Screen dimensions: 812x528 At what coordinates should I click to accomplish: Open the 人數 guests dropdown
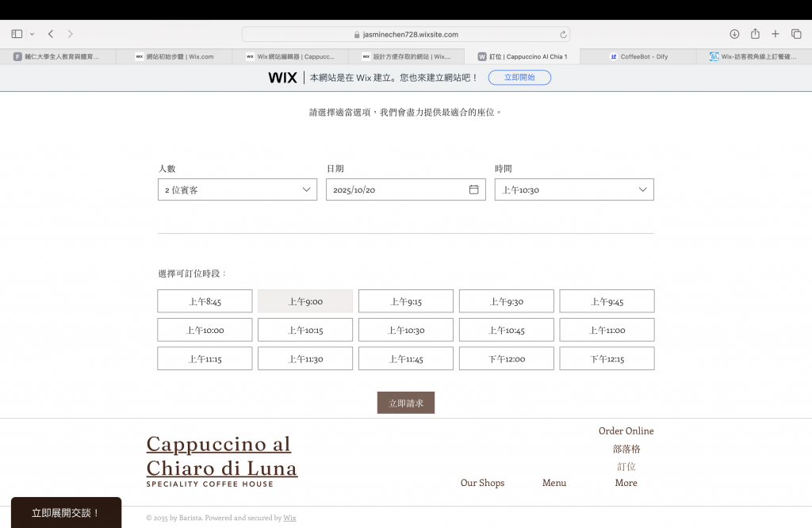[237, 190]
